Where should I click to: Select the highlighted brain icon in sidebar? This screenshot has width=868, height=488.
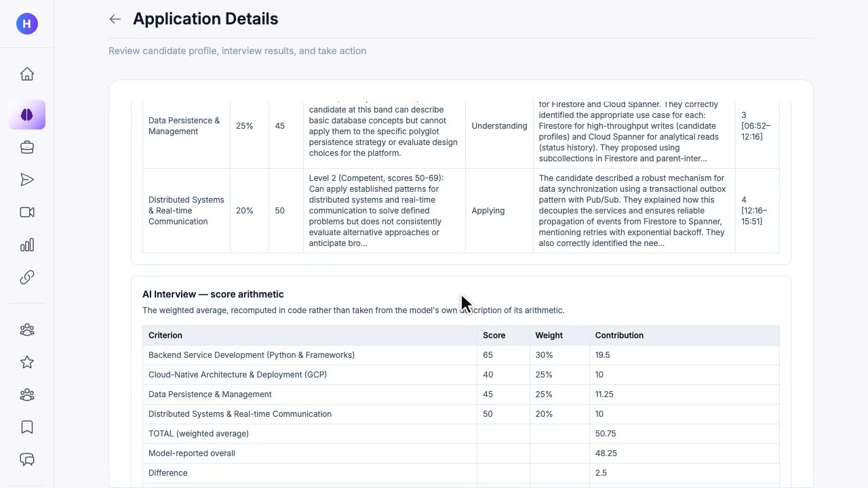coord(27,115)
